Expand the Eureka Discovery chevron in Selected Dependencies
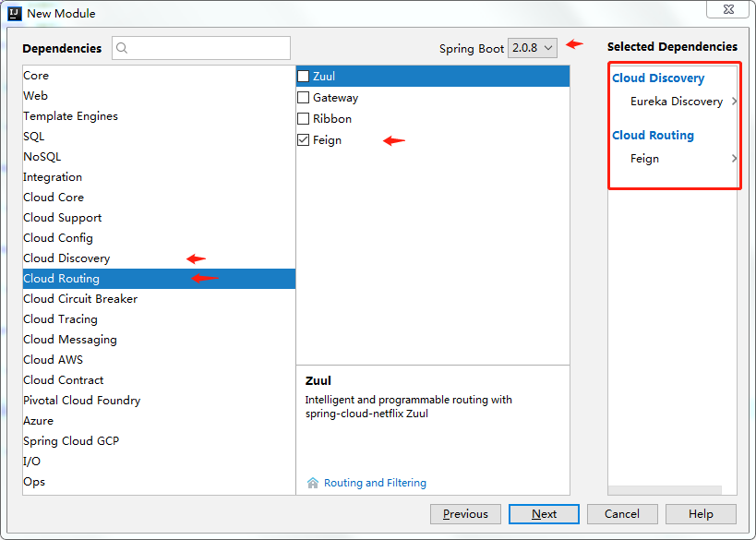 (734, 102)
